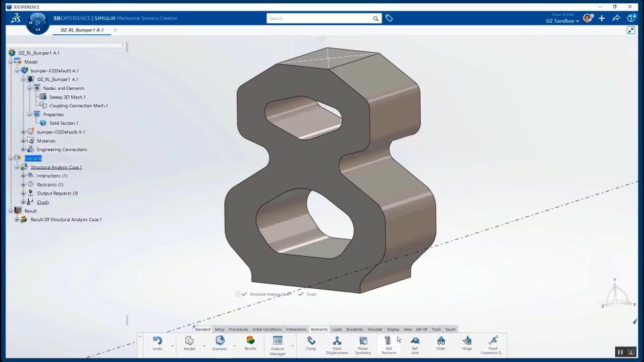644x362 pixels.
Task: Switch to the Setup tab
Action: [219, 329]
